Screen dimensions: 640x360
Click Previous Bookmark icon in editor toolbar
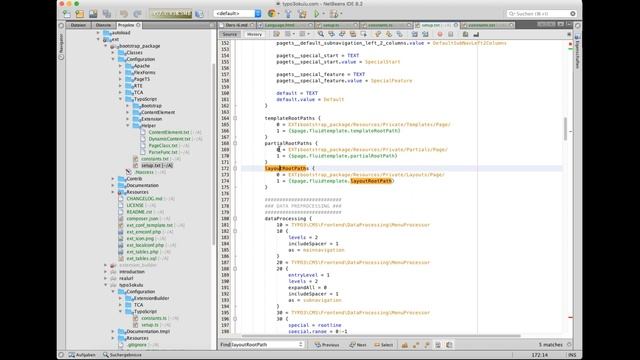378,34
